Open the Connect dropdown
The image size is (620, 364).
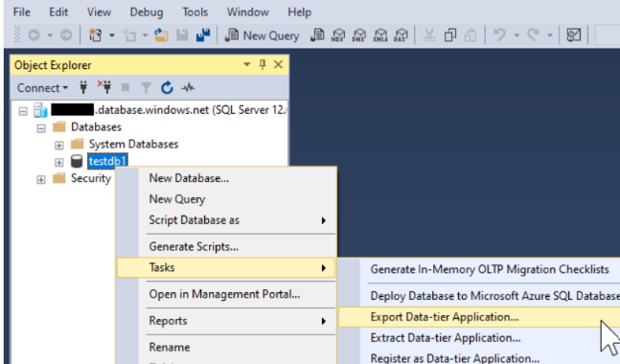[x=42, y=88]
